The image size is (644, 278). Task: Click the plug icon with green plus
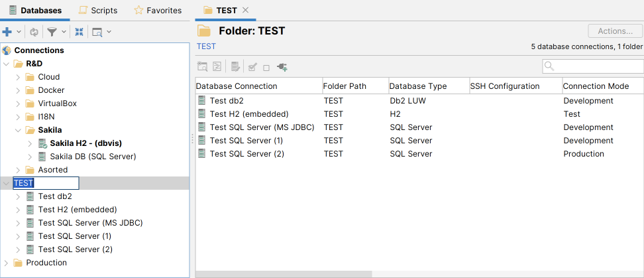pyautogui.click(x=282, y=67)
